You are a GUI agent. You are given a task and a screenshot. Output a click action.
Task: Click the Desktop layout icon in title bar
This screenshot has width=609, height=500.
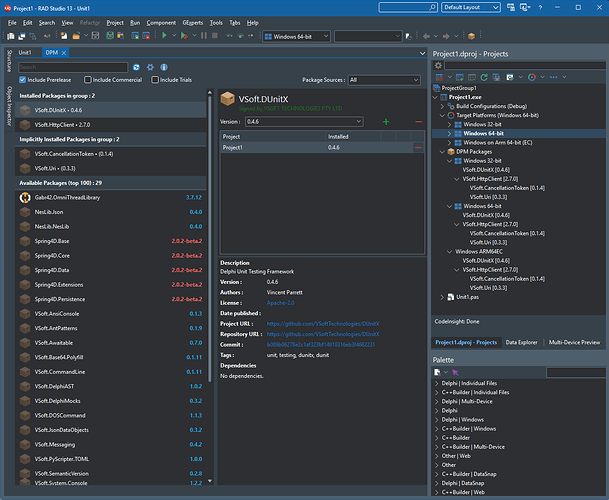[511, 7]
